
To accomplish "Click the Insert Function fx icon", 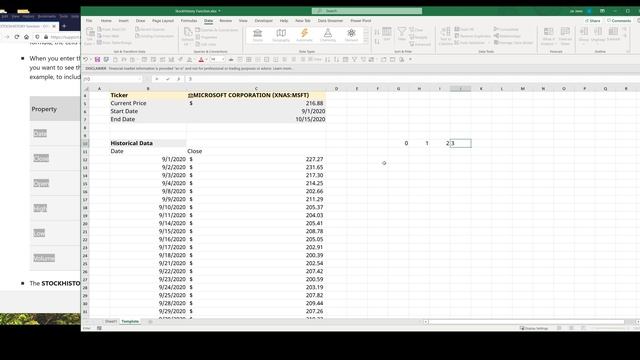I will tap(178, 79).
